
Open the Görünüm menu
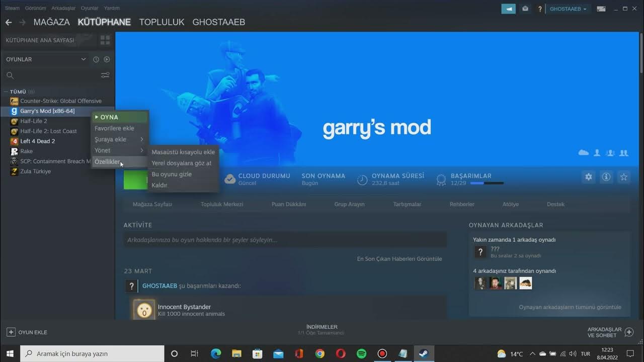tap(35, 8)
